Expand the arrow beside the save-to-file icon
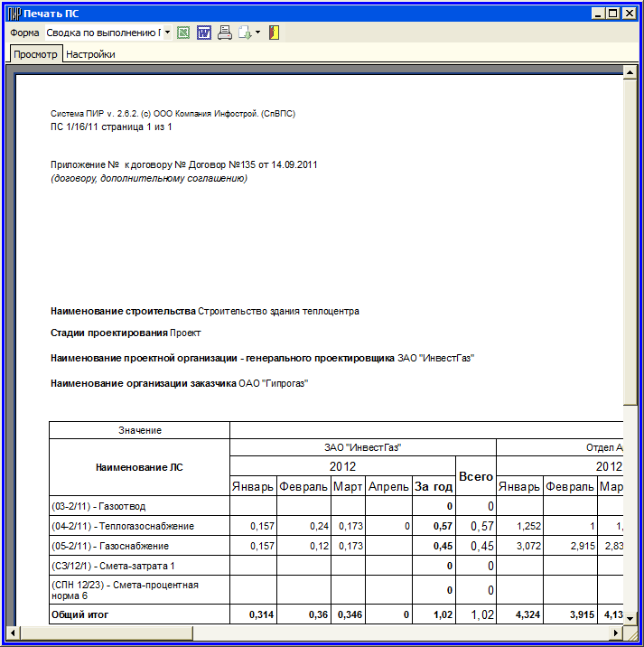The width and height of the screenshot is (644, 647). [257, 33]
